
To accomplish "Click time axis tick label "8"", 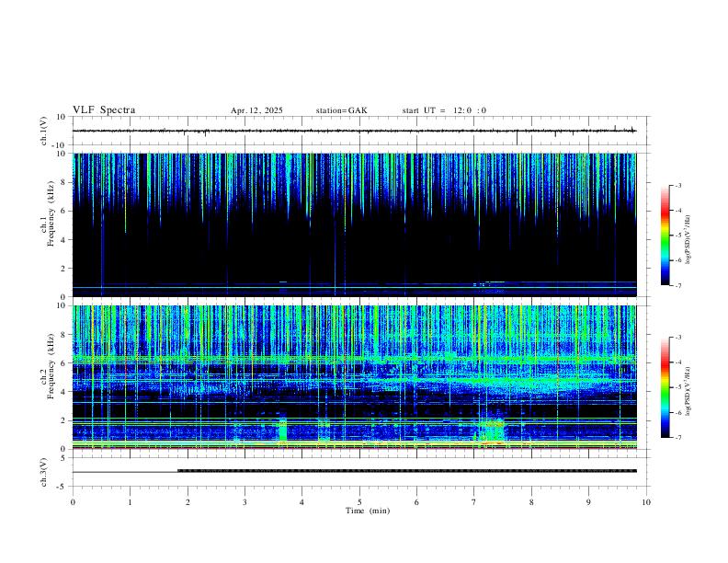I will 531,502.
